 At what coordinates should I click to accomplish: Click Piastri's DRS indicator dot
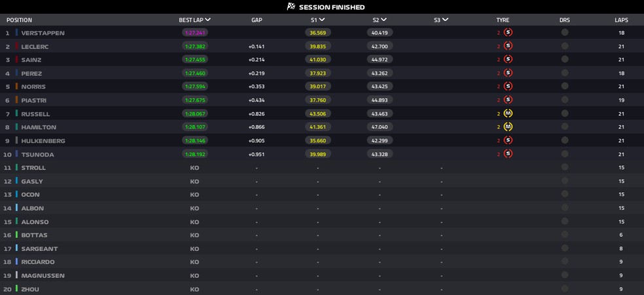point(565,99)
